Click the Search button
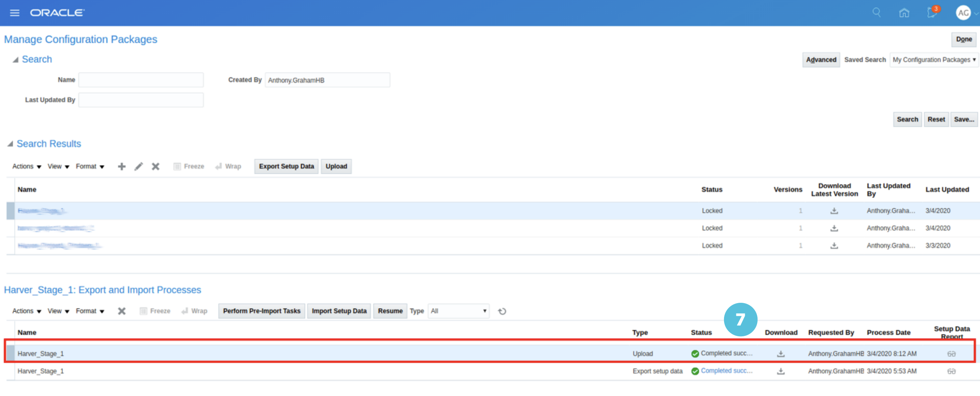The height and width of the screenshot is (396, 980). (x=908, y=119)
